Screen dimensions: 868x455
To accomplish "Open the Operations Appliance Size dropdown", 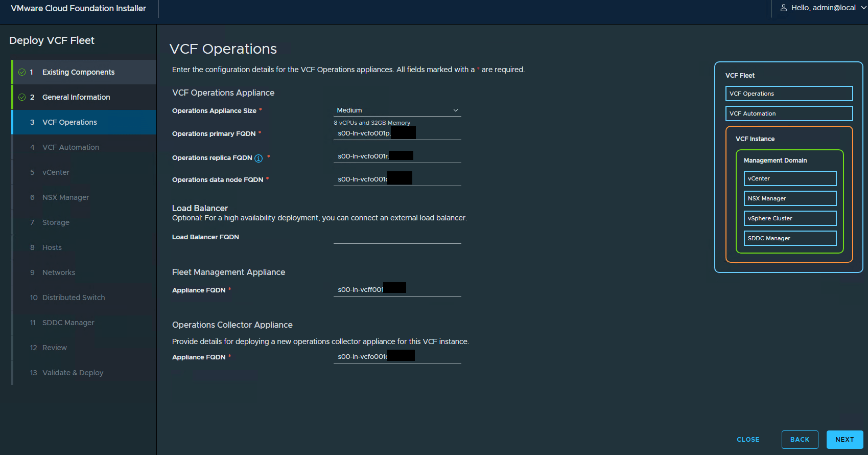I will (397, 110).
